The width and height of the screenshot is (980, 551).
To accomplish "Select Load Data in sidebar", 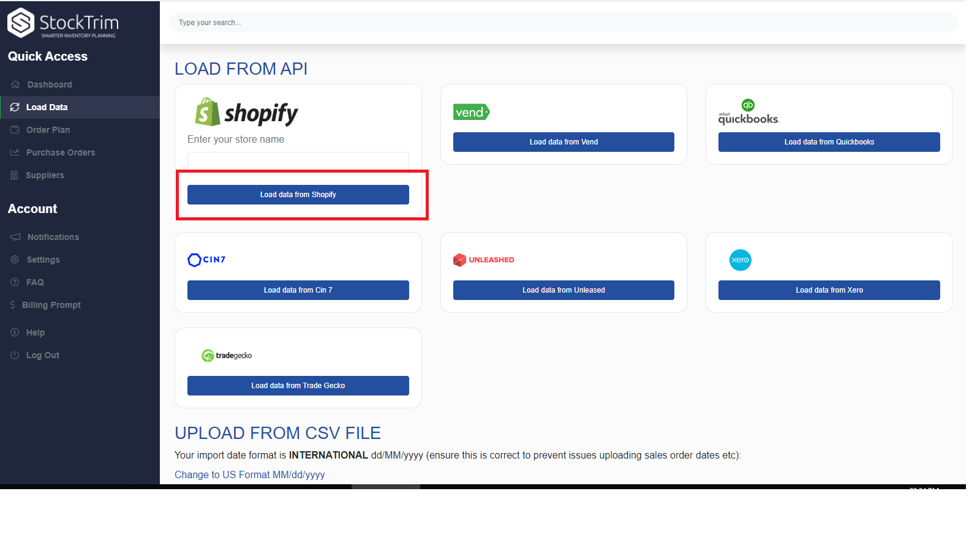I will (x=80, y=107).
